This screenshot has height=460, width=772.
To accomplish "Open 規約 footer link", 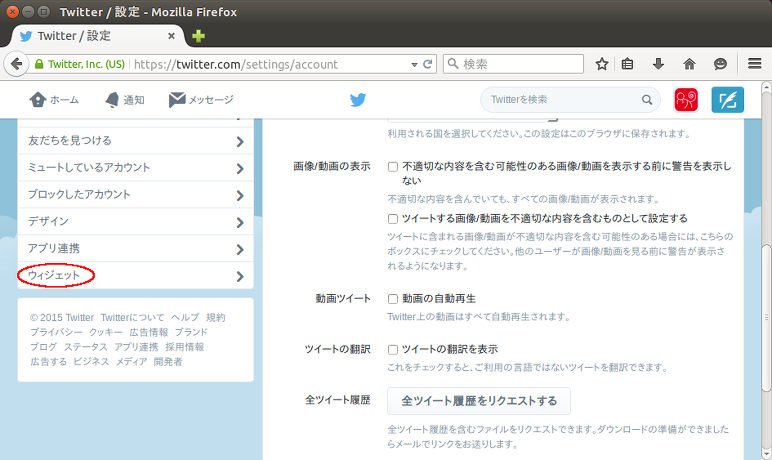I will pyautogui.click(x=216, y=318).
